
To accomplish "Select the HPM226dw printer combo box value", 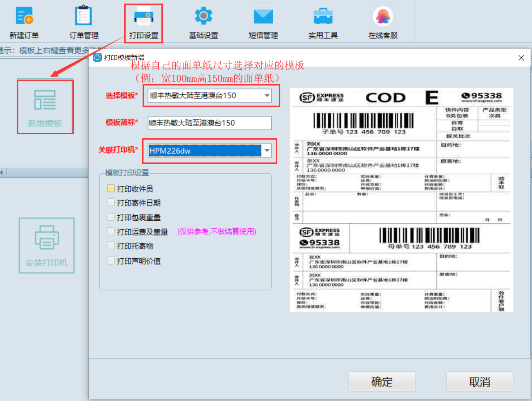I will coord(205,150).
